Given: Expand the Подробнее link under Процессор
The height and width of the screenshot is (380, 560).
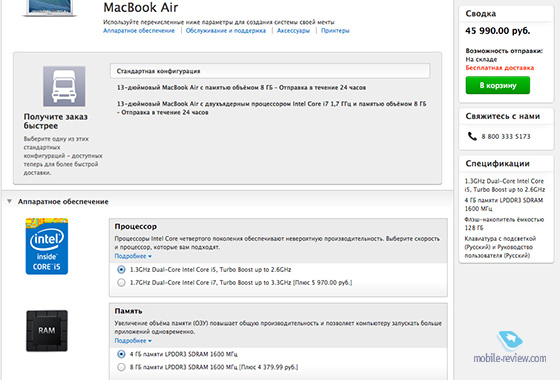Looking at the screenshot, I should 133,256.
